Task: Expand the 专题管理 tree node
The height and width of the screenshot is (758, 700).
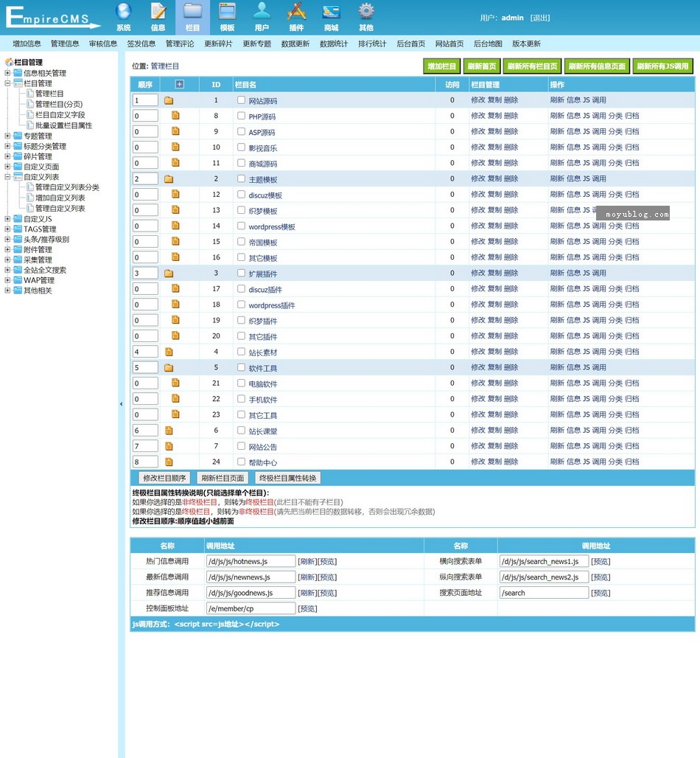Action: [x=7, y=136]
